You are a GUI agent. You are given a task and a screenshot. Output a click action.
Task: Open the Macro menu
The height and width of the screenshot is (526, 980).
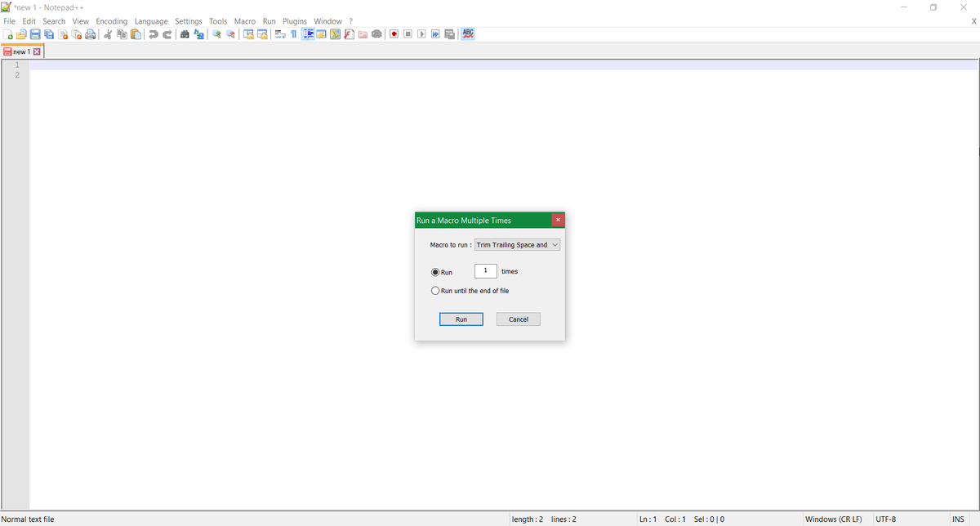pyautogui.click(x=244, y=20)
